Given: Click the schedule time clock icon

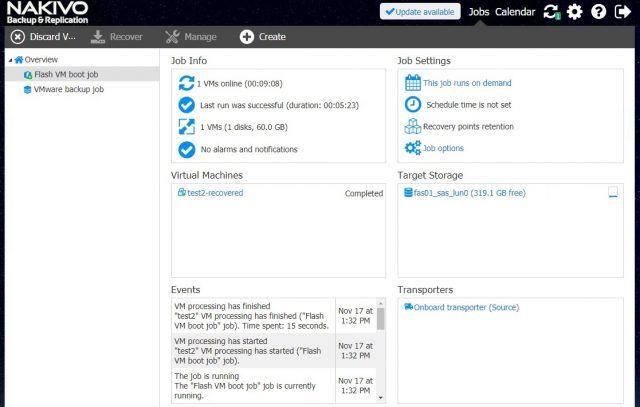Looking at the screenshot, I should click(x=413, y=105).
